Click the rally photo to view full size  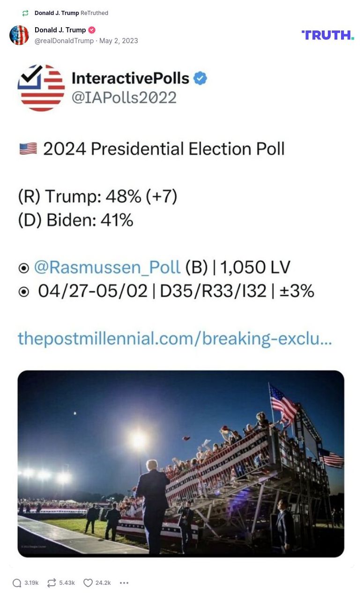point(182,464)
